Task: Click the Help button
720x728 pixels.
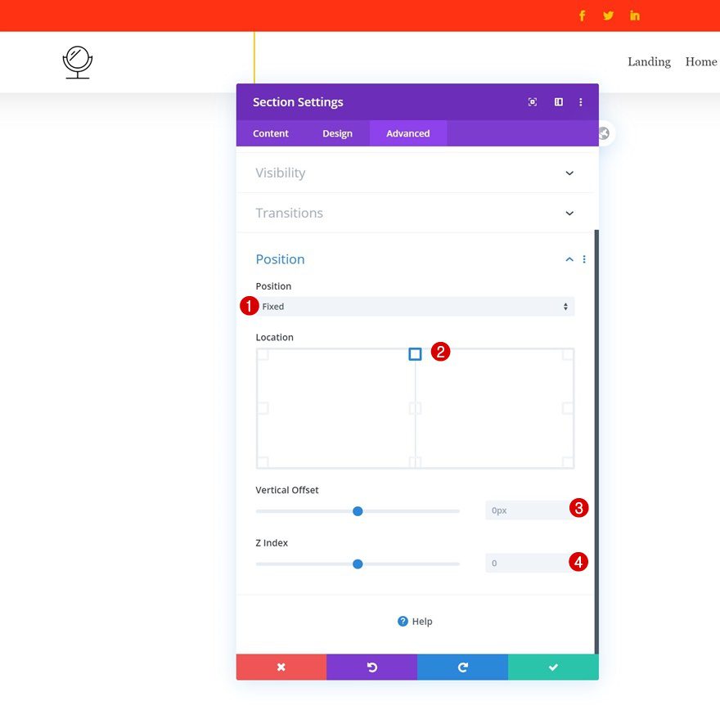Action: [x=415, y=621]
